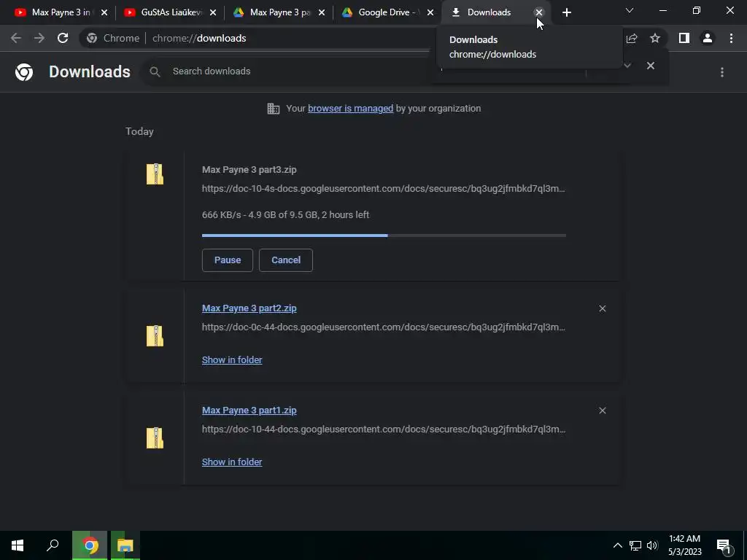Remove part1.zip from the list
747x560 pixels.
603,411
